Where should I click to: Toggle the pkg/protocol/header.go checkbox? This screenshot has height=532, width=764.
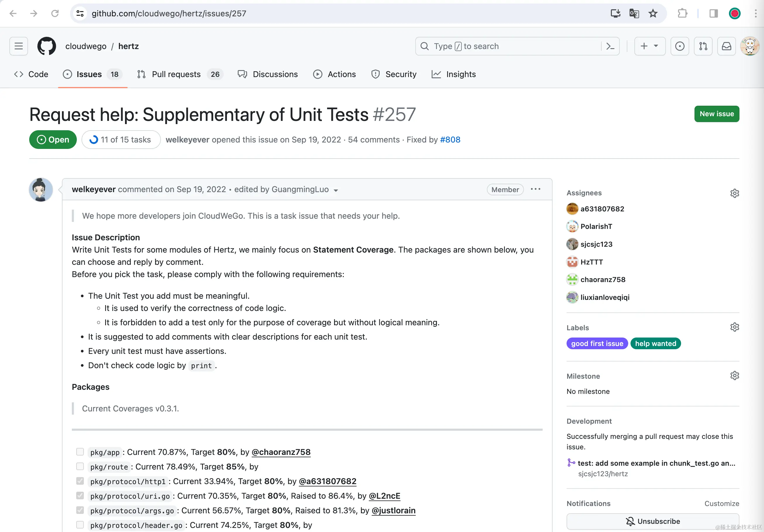pos(80,525)
